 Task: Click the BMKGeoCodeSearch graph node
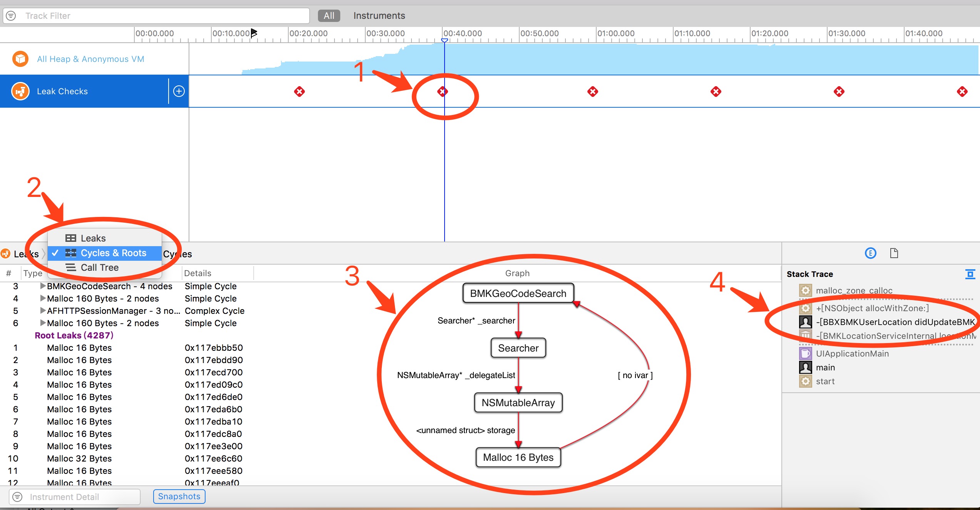(518, 293)
